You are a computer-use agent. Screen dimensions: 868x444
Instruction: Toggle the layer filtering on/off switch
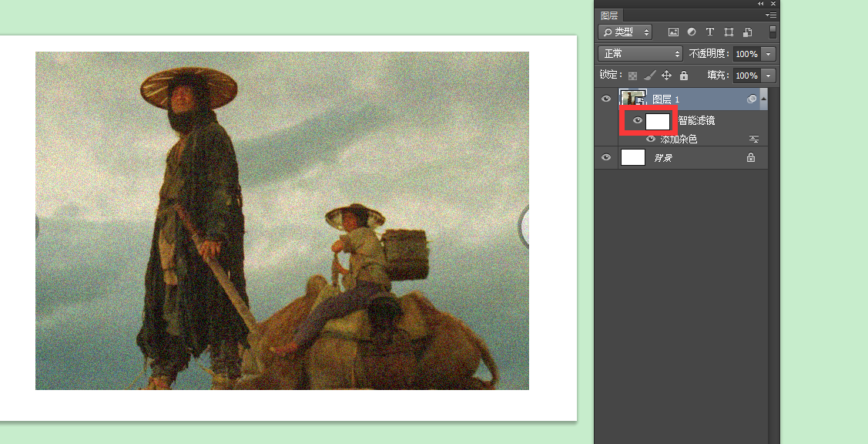pyautogui.click(x=772, y=32)
